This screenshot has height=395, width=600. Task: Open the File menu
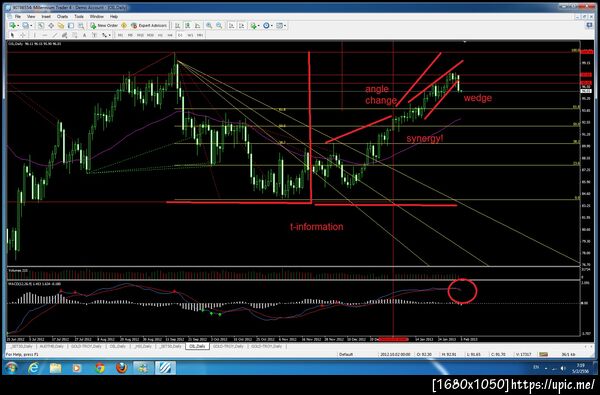point(18,16)
